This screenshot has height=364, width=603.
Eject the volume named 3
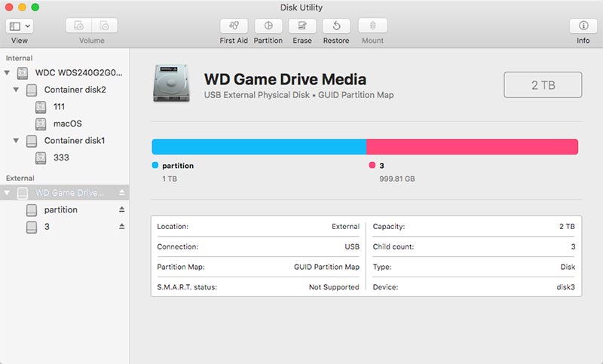pos(122,226)
